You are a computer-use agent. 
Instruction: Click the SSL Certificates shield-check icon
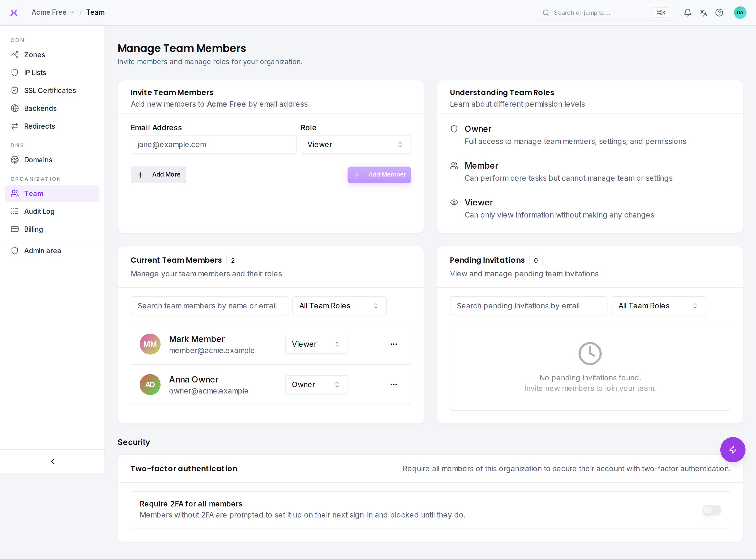point(14,90)
